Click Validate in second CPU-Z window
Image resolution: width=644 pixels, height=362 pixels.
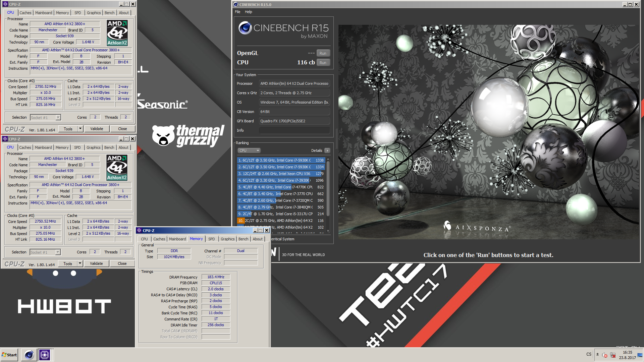pyautogui.click(x=96, y=263)
